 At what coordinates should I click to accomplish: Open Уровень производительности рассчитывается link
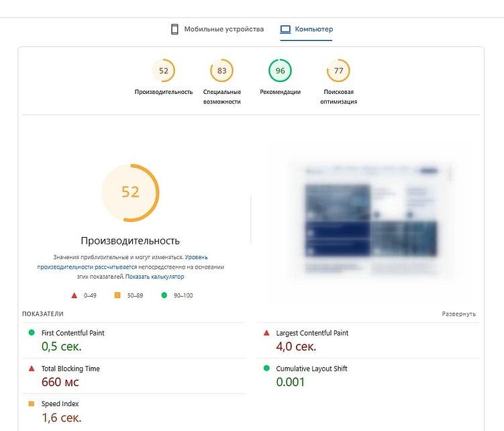[x=122, y=262]
